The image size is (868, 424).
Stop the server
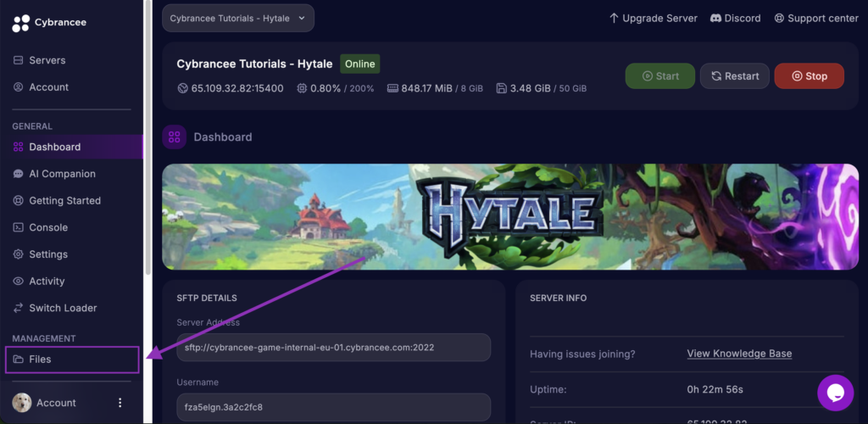click(x=810, y=75)
